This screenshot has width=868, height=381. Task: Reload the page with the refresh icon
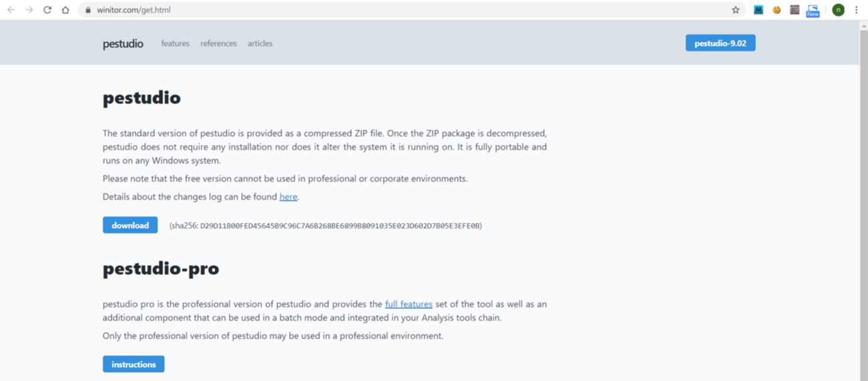tap(47, 10)
